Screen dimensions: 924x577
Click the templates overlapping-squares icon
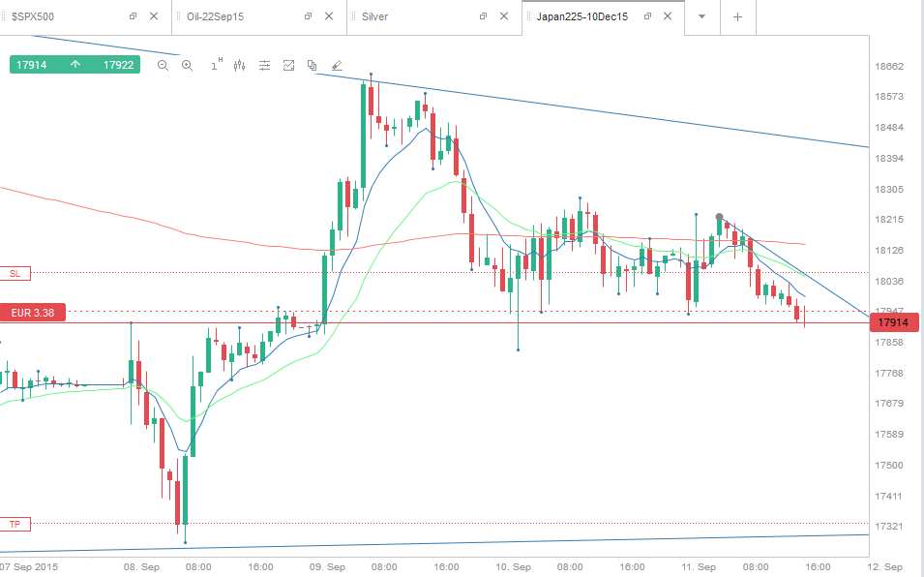[x=312, y=66]
